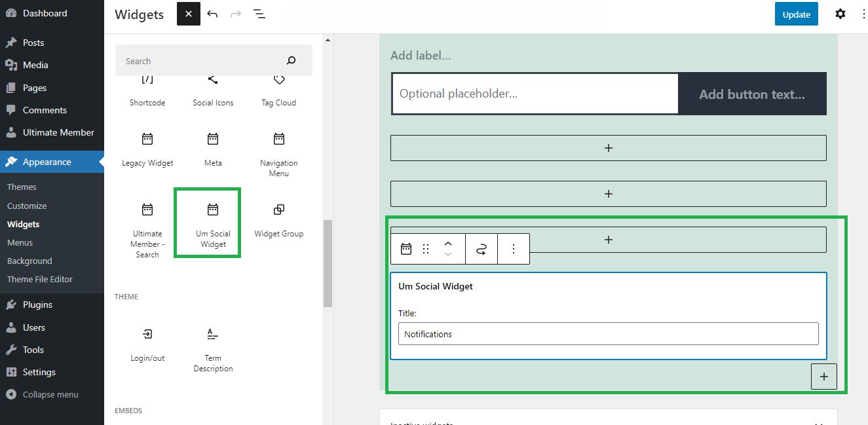The width and height of the screenshot is (868, 425).
Task: Move the widget block up
Action: [448, 244]
